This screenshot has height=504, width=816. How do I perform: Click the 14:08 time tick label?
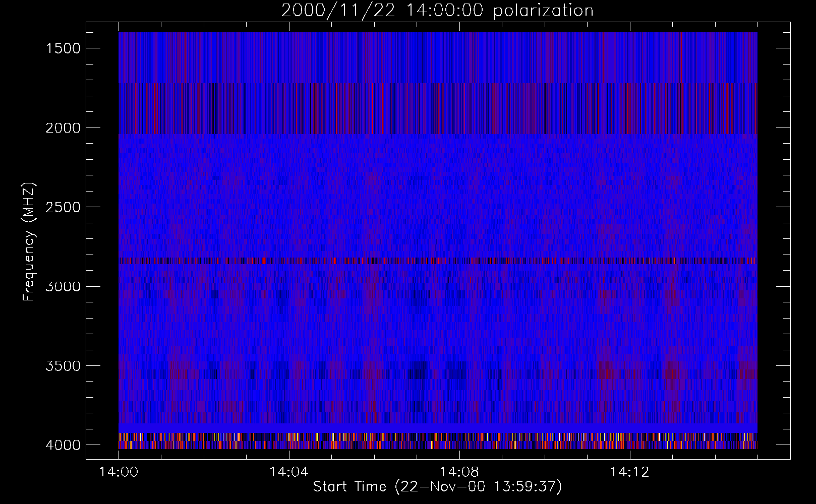point(459,472)
